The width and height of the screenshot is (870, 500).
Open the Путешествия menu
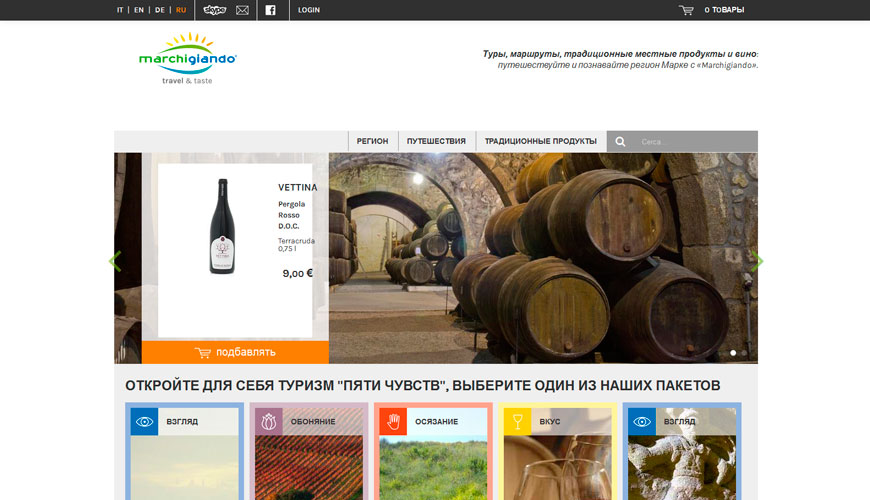tap(436, 142)
